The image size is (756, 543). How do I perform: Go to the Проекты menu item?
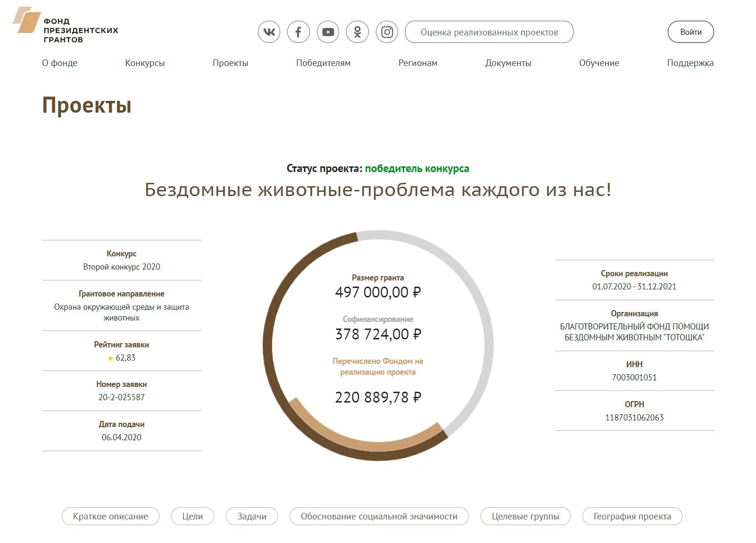[x=230, y=63]
